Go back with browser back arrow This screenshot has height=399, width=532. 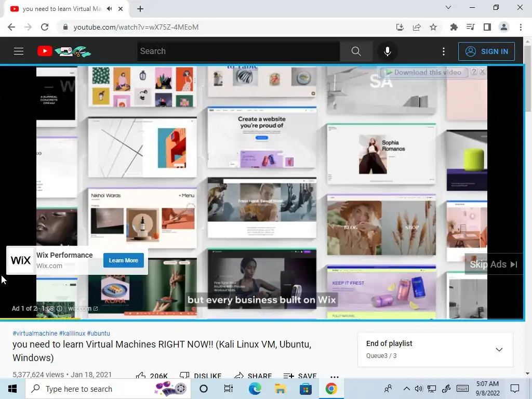(x=11, y=27)
